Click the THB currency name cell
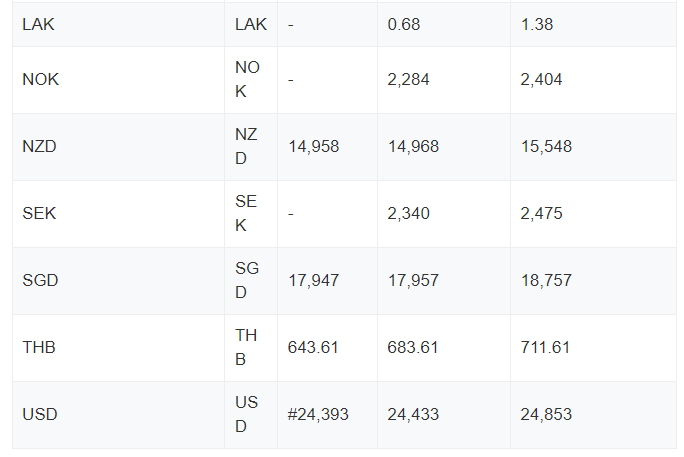The image size is (684, 457). coord(118,348)
